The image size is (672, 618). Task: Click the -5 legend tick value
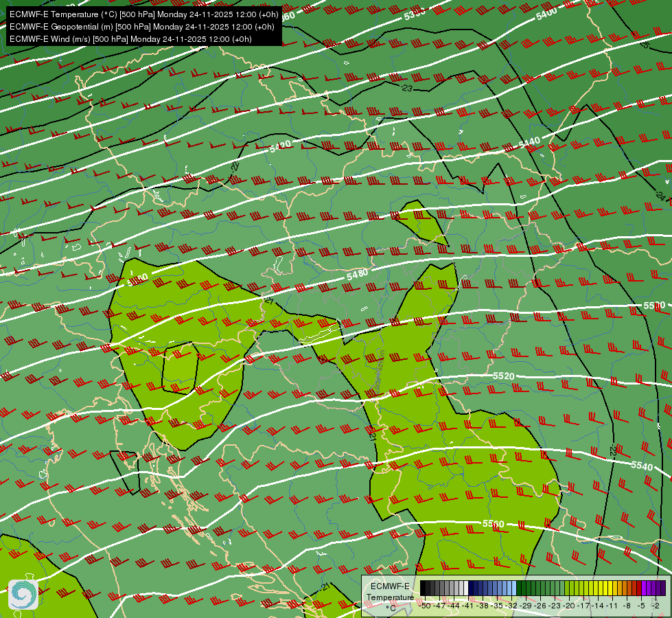pyautogui.click(x=641, y=606)
